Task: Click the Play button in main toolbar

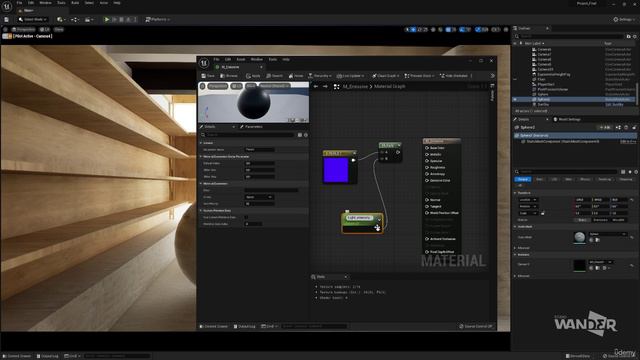Action: (107, 19)
